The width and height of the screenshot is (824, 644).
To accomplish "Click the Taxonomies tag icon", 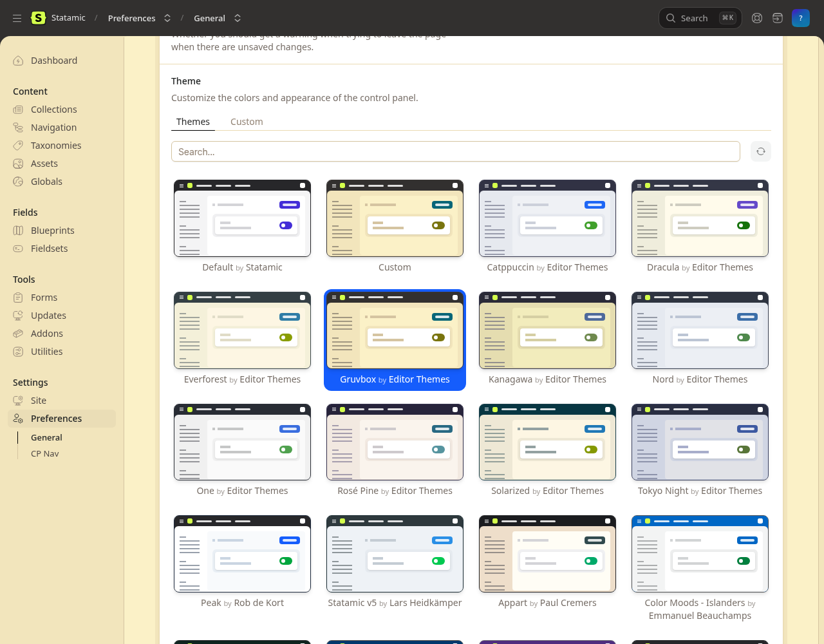I will 18,146.
